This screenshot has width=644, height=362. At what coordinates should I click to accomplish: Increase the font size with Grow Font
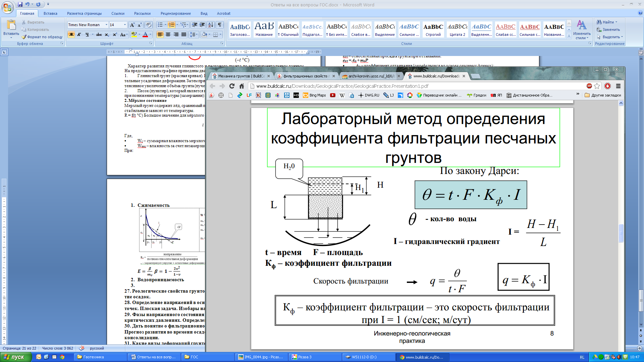[132, 25]
